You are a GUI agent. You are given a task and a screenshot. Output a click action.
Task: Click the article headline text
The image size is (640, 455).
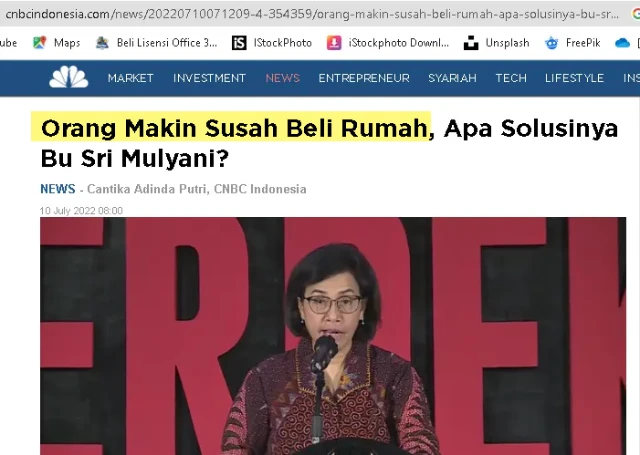point(329,143)
